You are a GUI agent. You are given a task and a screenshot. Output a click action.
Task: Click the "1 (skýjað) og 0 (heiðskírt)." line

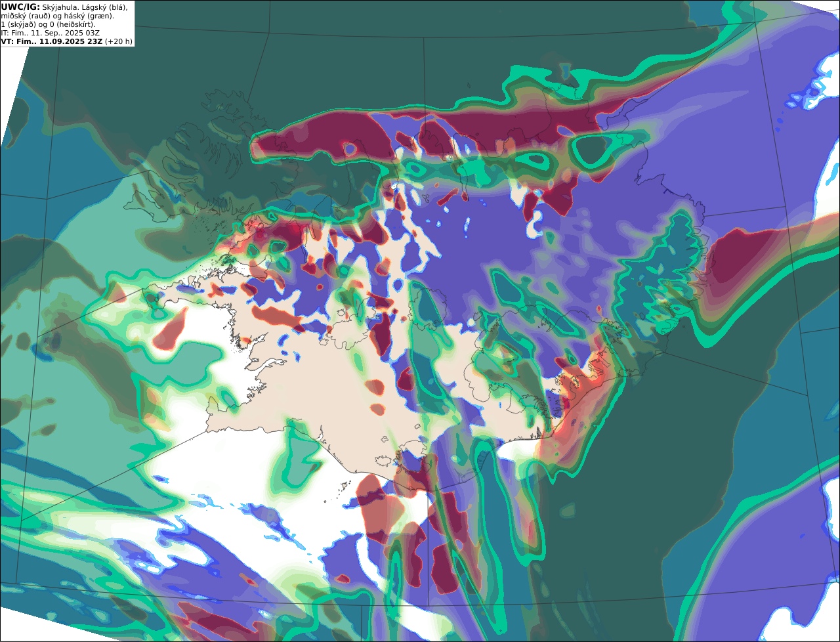click(x=48, y=24)
